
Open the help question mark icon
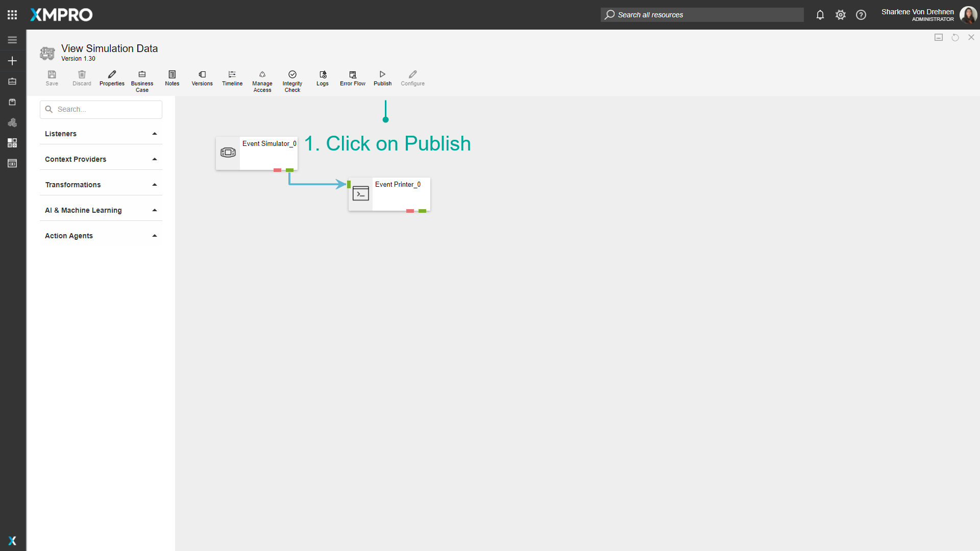tap(861, 15)
